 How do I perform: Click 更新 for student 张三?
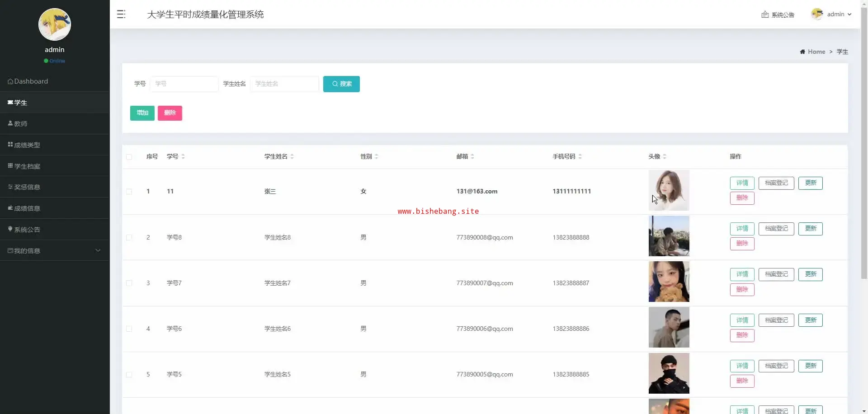coord(811,183)
